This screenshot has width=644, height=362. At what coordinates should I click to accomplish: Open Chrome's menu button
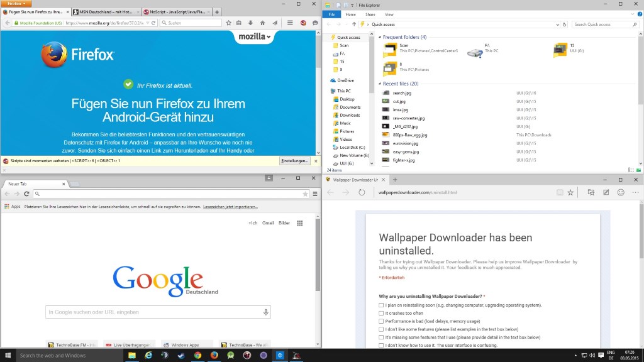click(x=315, y=194)
